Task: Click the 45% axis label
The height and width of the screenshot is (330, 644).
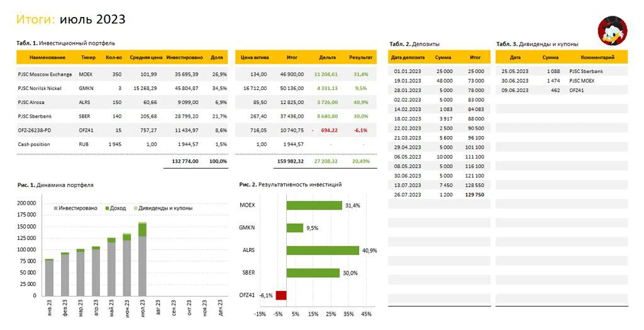Action: [x=367, y=314]
